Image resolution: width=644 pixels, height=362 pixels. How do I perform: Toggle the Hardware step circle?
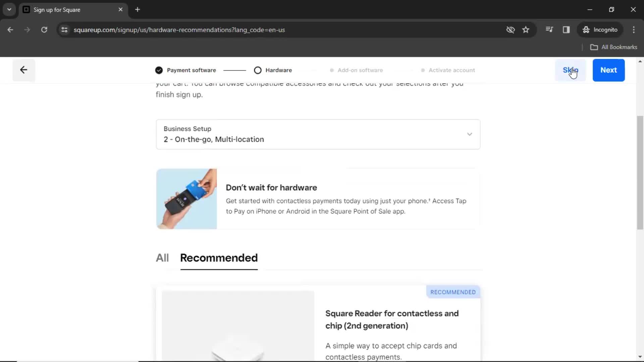click(x=257, y=70)
